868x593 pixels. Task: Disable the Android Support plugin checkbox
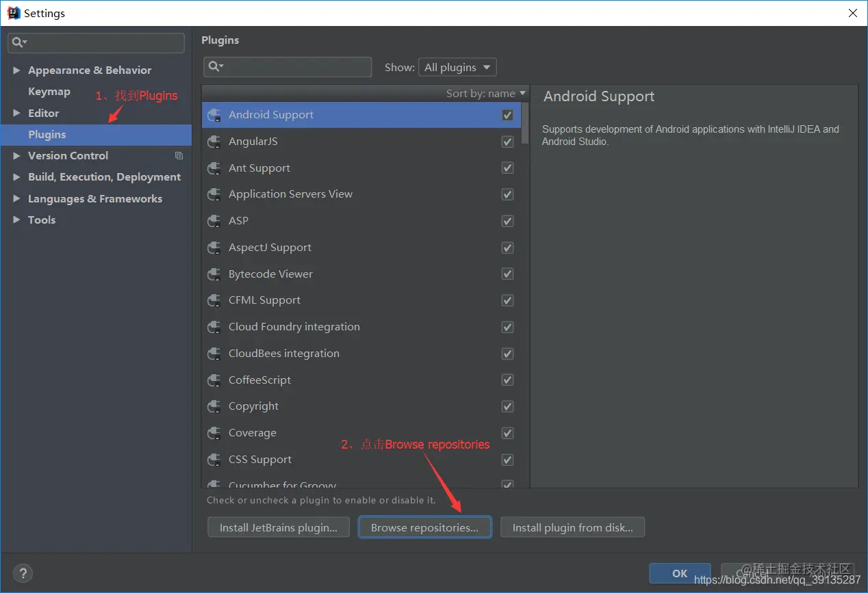click(507, 115)
